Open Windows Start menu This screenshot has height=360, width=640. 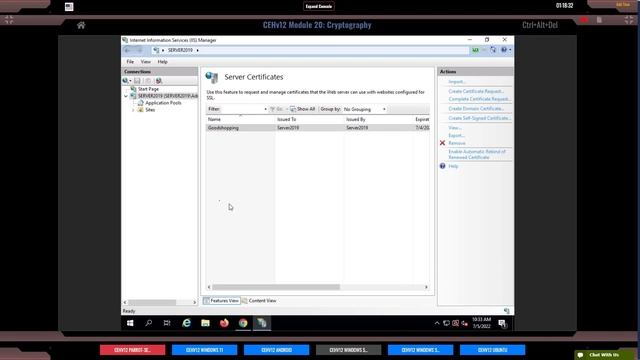(x=130, y=323)
